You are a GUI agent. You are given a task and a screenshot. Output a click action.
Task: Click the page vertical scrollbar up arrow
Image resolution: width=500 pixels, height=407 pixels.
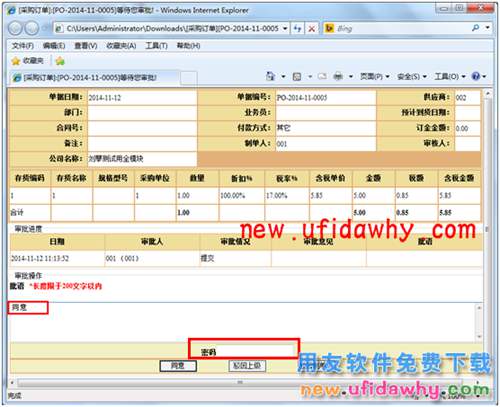click(x=488, y=94)
